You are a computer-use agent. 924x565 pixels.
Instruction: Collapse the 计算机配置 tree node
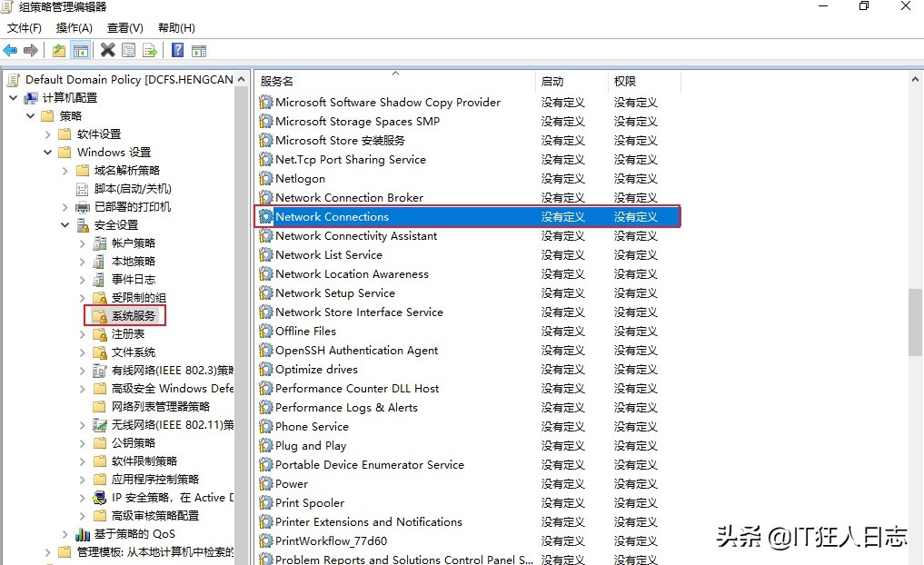pos(13,98)
